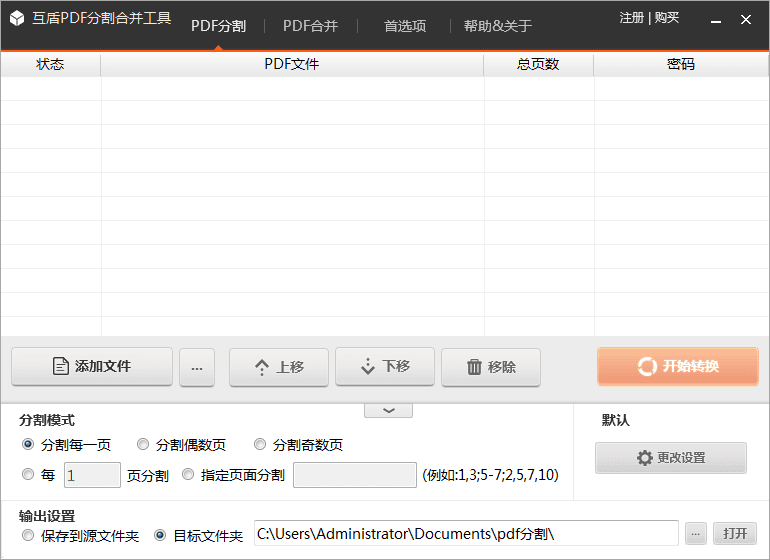Switch to the PDF合并 tab
This screenshot has height=560, width=770.
(311, 26)
